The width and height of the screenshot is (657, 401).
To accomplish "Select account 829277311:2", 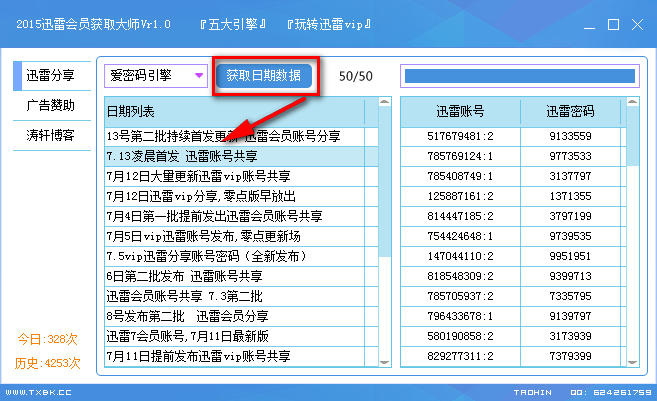I will coord(460,357).
